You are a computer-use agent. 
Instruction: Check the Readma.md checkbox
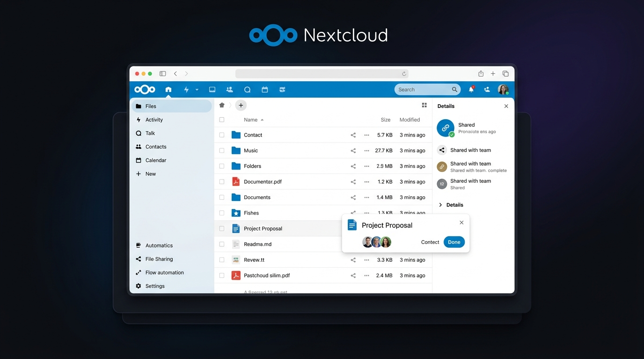[222, 244]
